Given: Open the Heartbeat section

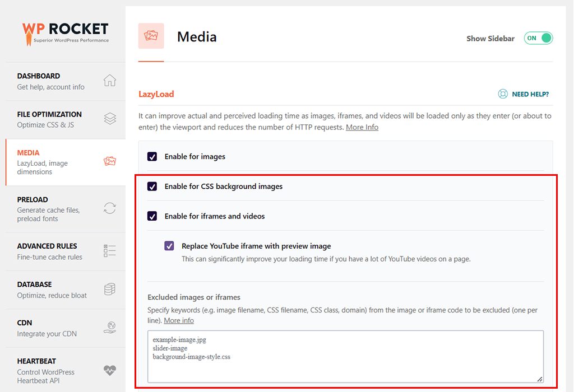Looking at the screenshot, I should [x=66, y=370].
